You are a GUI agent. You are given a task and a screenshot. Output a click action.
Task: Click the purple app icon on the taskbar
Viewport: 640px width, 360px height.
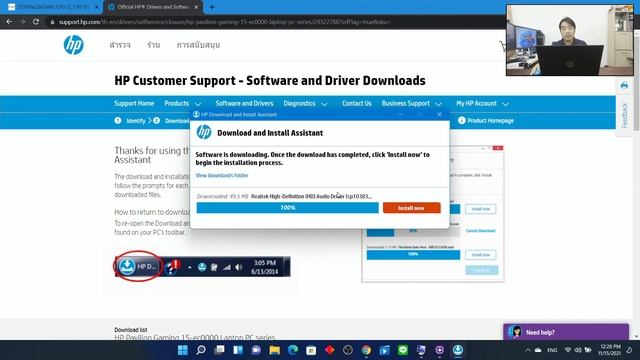click(440, 350)
